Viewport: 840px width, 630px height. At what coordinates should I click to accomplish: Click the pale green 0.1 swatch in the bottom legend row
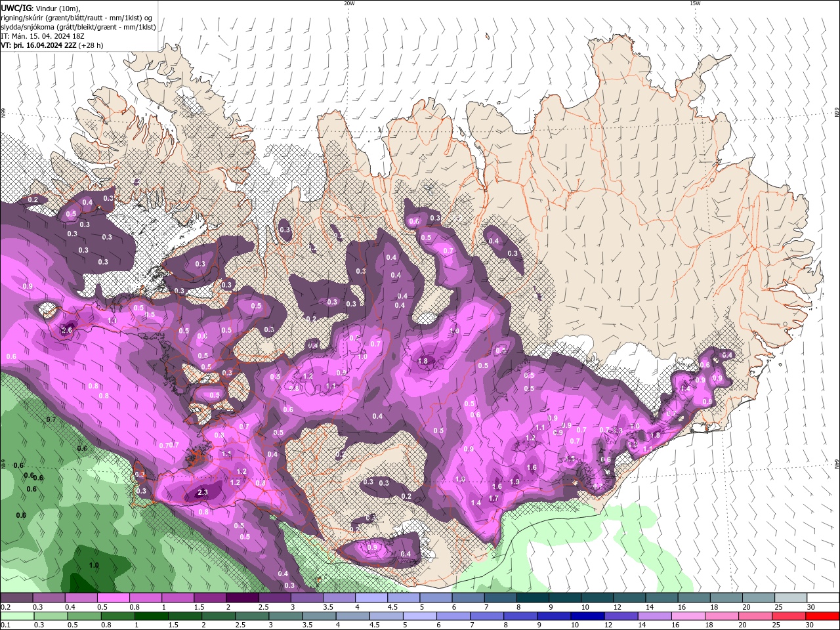[x=17, y=616]
